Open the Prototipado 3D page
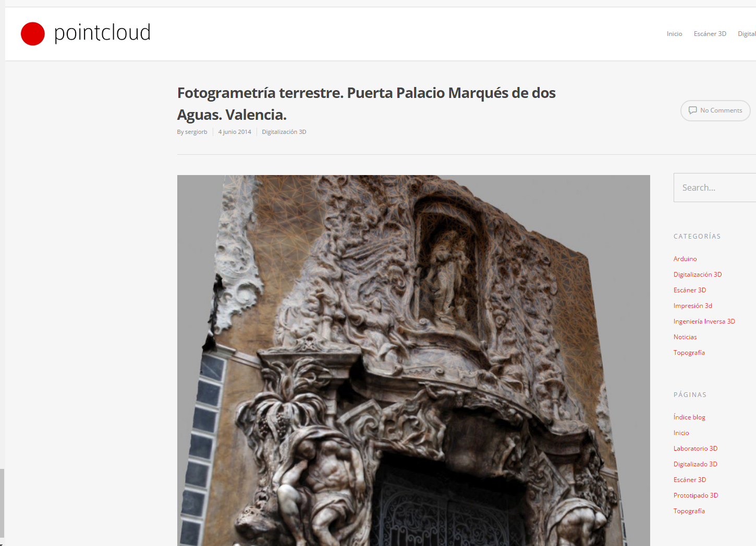This screenshot has height=546, width=756. pyautogui.click(x=696, y=495)
